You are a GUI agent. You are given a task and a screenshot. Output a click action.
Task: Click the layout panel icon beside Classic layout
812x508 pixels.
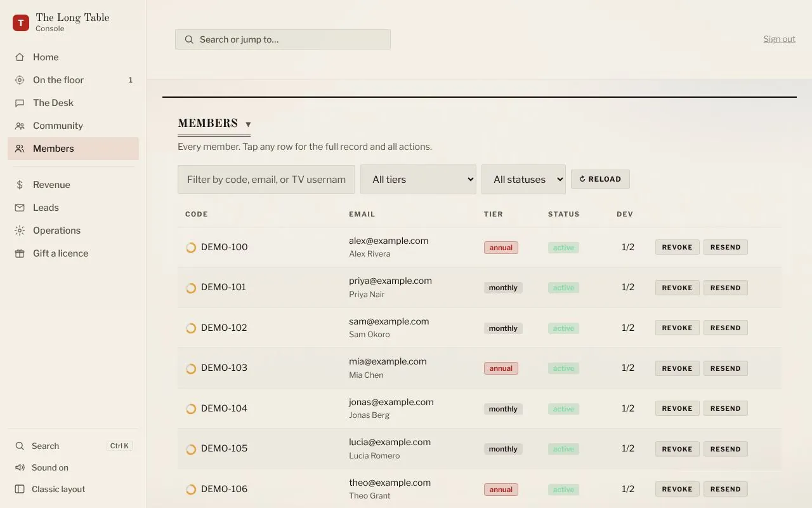[x=20, y=490]
